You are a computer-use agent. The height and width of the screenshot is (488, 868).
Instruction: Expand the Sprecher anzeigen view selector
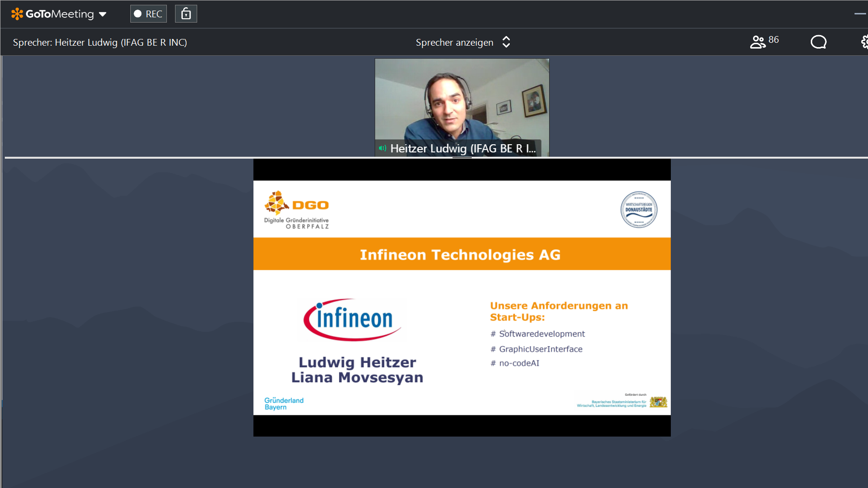pos(463,42)
